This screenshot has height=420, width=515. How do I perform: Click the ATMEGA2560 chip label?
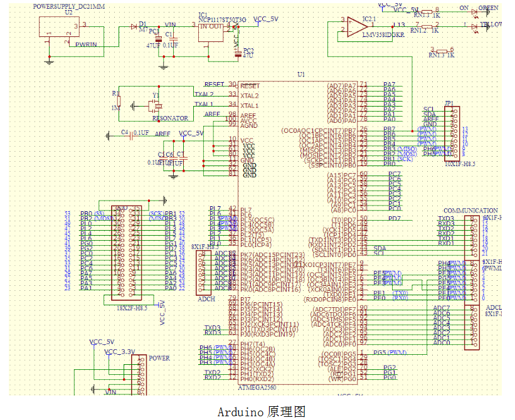(257, 387)
